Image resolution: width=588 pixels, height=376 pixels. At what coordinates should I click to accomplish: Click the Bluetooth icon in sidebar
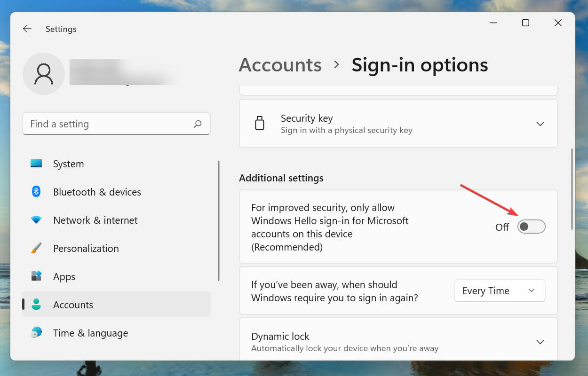pos(36,192)
